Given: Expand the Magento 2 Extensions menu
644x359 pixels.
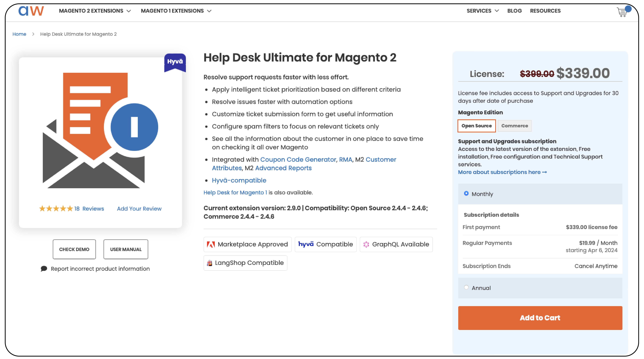Looking at the screenshot, I should click(x=95, y=11).
